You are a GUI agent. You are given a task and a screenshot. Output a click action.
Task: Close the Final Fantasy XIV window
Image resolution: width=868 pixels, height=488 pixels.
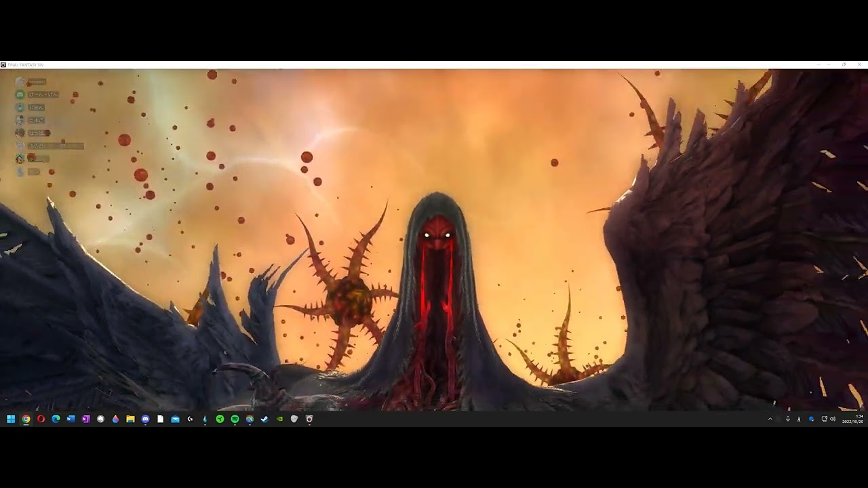point(860,64)
